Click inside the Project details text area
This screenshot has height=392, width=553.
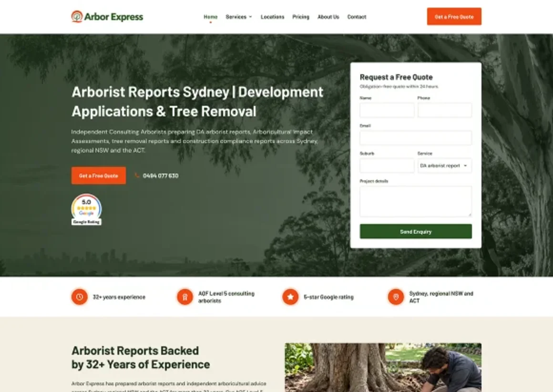point(415,201)
